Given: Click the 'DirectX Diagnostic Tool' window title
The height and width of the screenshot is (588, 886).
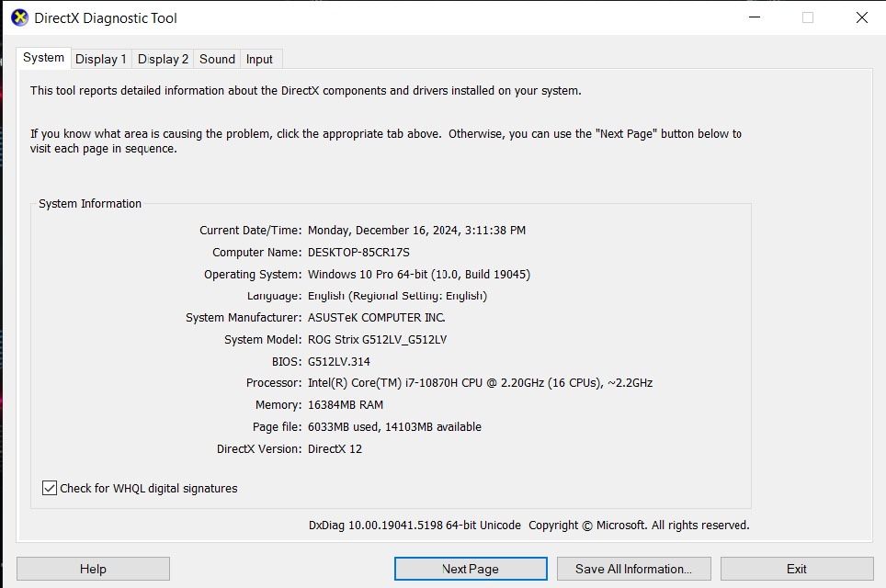Looking at the screenshot, I should point(106,18).
